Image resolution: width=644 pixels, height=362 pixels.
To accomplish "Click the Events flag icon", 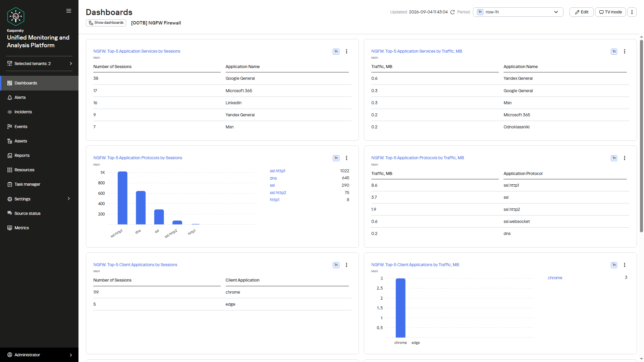I will [10, 127].
